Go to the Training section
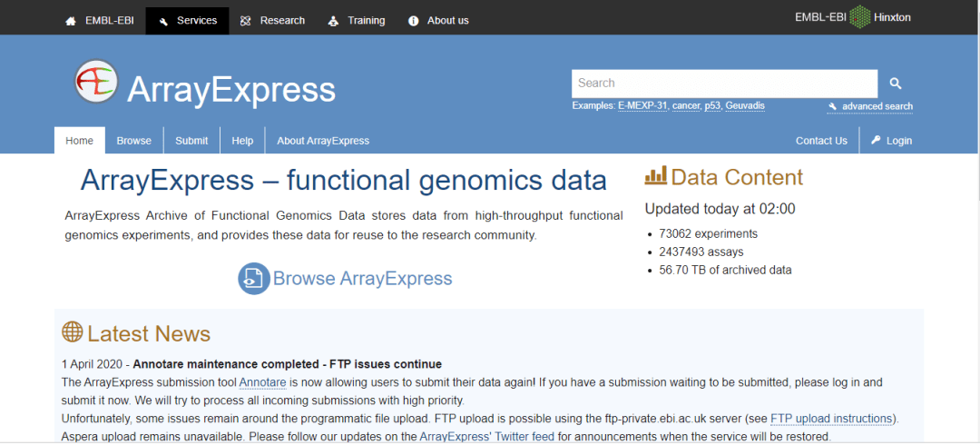This screenshot has width=980, height=445. (x=356, y=20)
